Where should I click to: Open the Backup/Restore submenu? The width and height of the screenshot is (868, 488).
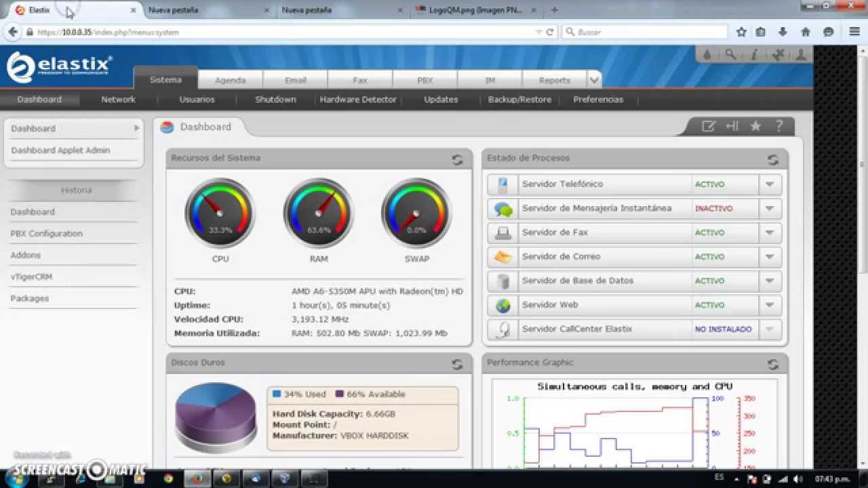pos(519,99)
